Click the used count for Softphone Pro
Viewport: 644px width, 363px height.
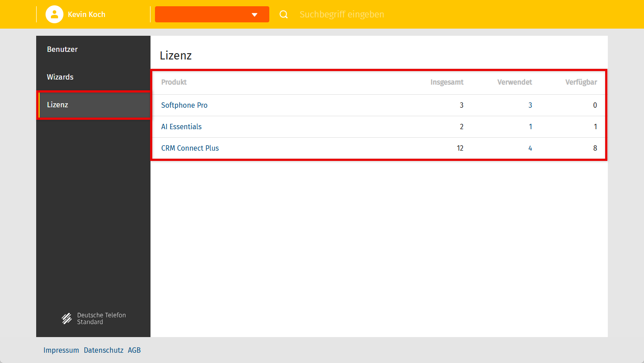pos(530,106)
